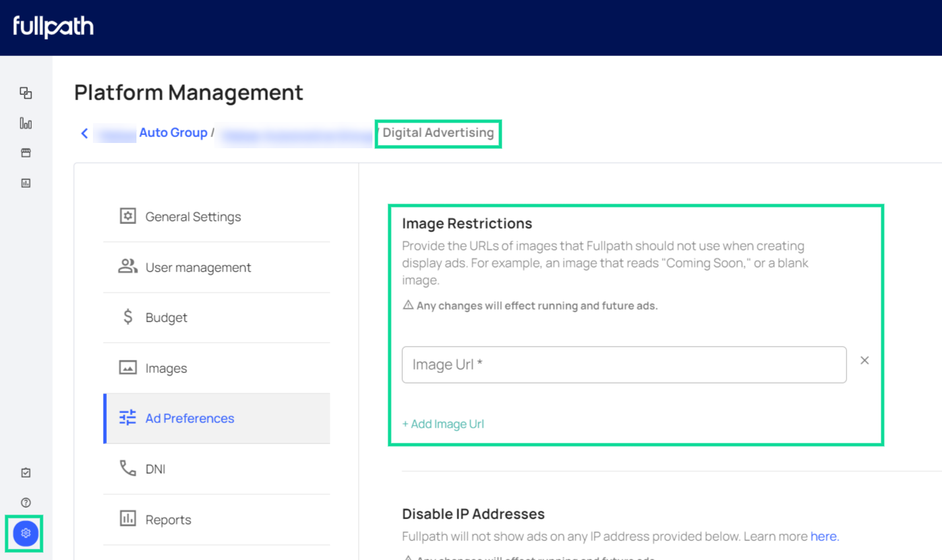This screenshot has width=942, height=560.
Task: Go to the Budget section
Action: coord(166,318)
